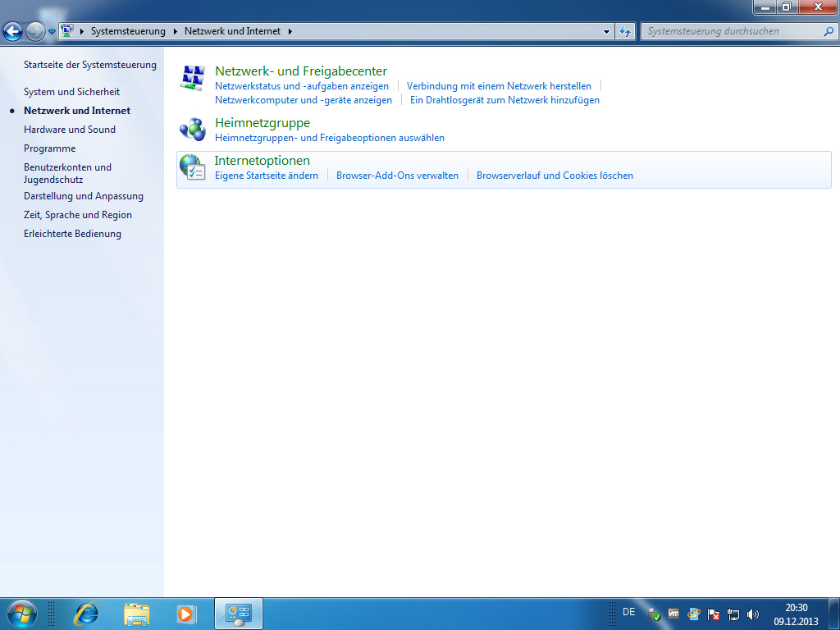Click the Refresh button next to address bar
The height and width of the screenshot is (630, 840).
coord(625,32)
